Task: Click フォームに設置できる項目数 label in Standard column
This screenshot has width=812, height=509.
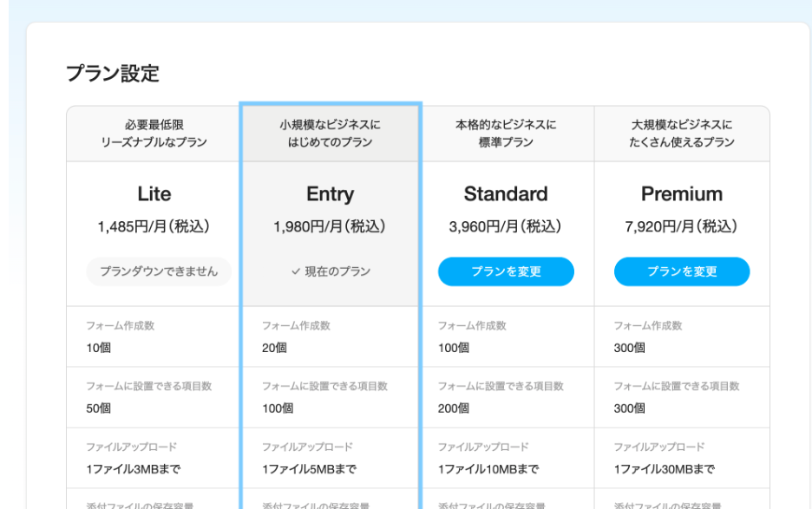Action: pos(501,386)
